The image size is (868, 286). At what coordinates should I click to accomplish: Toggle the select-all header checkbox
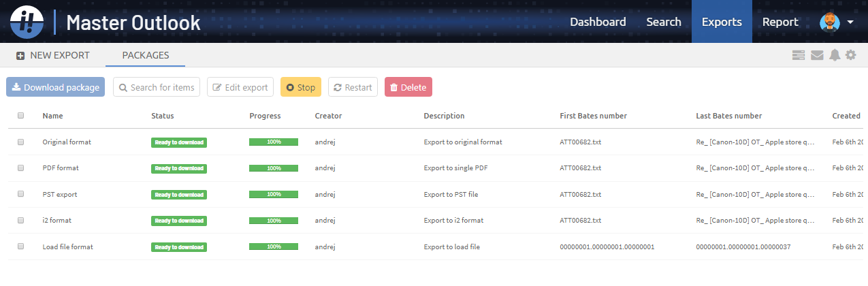click(x=20, y=116)
